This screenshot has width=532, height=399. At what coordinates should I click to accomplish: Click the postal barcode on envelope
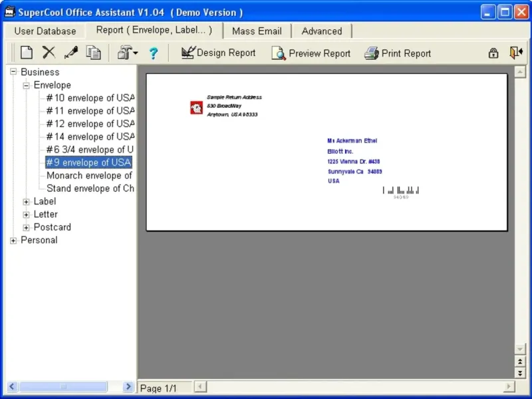coord(401,192)
